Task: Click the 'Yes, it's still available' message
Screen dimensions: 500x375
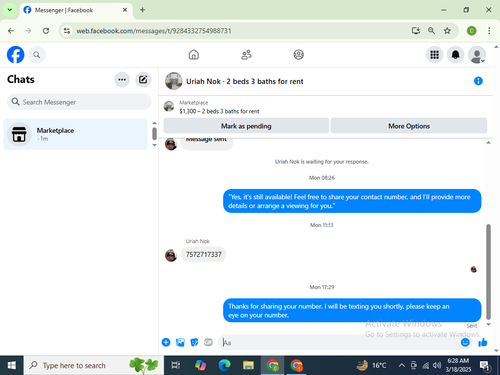Action: point(352,201)
